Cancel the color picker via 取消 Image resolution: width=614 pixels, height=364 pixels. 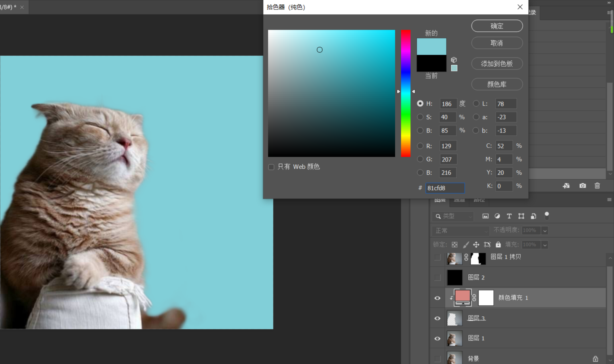497,43
